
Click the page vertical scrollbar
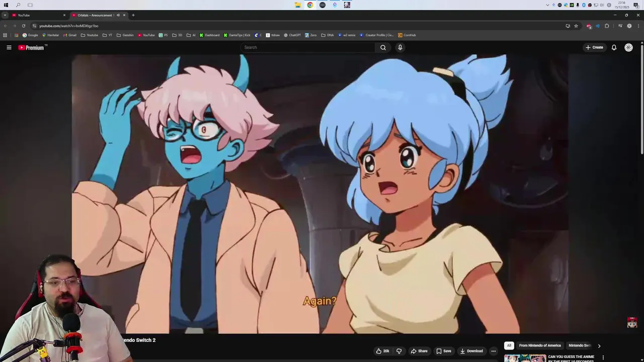point(641,101)
